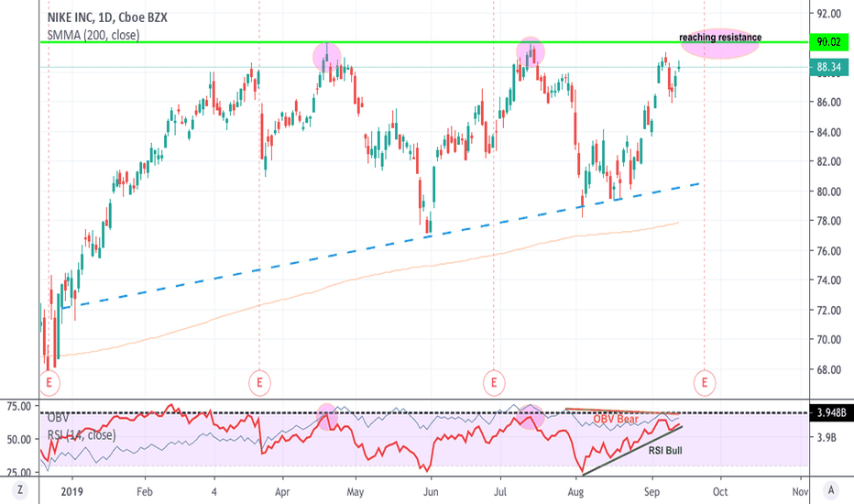Click the pink RSI circle near late April
This screenshot has height=504, width=854.
pos(327,417)
